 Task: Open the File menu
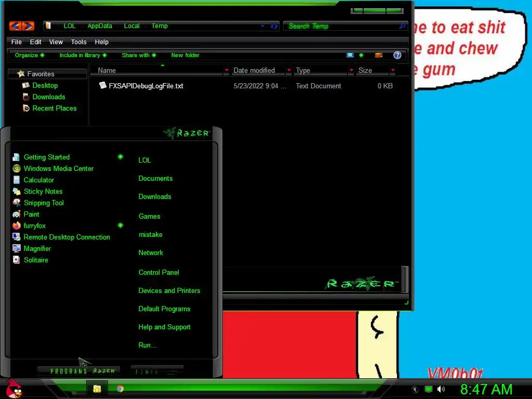coord(16,42)
